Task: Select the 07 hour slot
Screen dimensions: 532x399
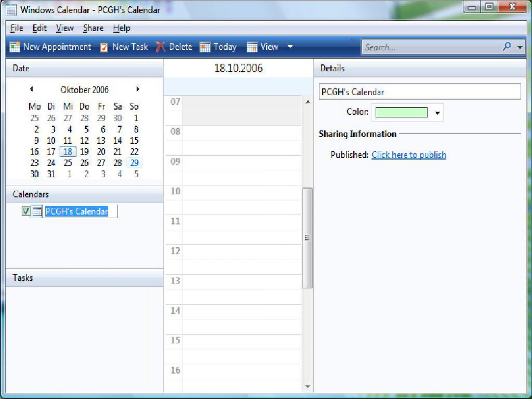Action: [x=241, y=111]
